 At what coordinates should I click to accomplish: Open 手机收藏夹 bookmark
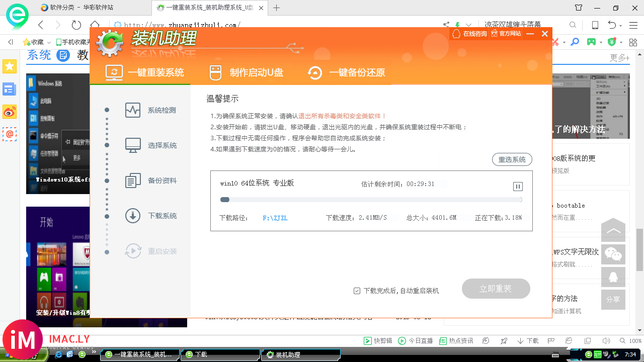coord(73,42)
